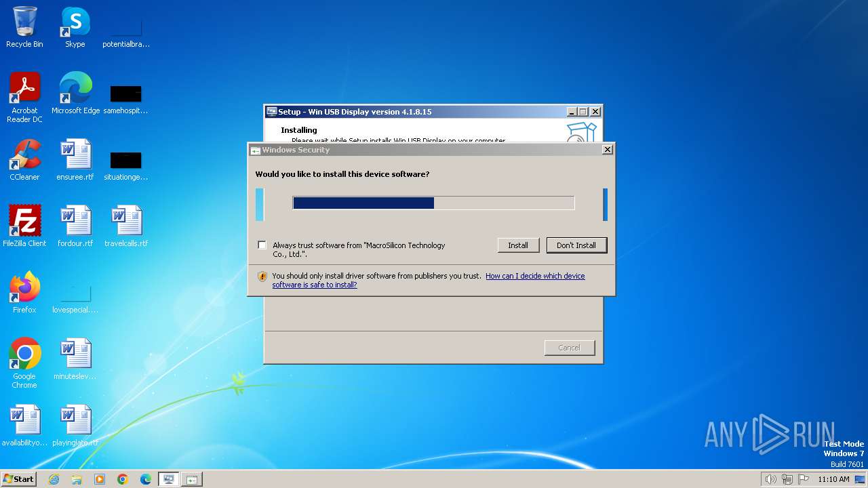
Task: Open the travelcalls.rtf file
Action: coord(125,226)
